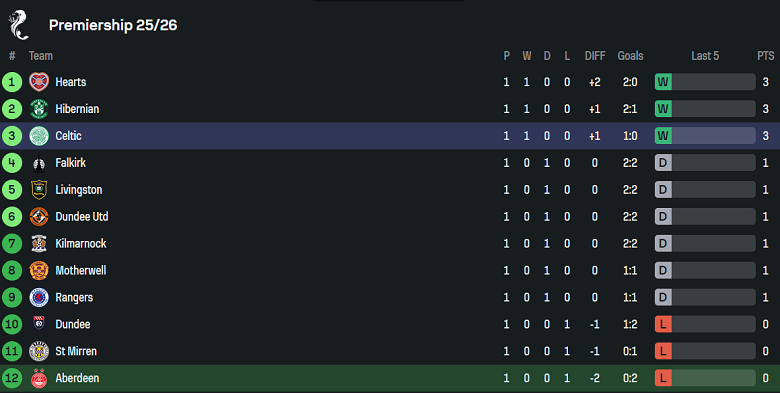This screenshot has height=393, width=780.
Task: Sort table by the PTS column header
Action: (766, 56)
